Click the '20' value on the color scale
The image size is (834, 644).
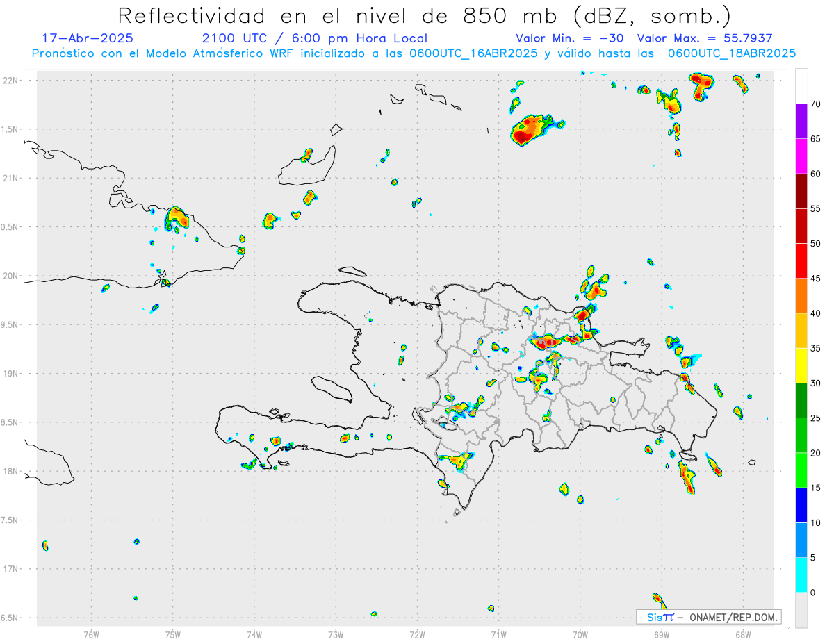pyautogui.click(x=815, y=453)
